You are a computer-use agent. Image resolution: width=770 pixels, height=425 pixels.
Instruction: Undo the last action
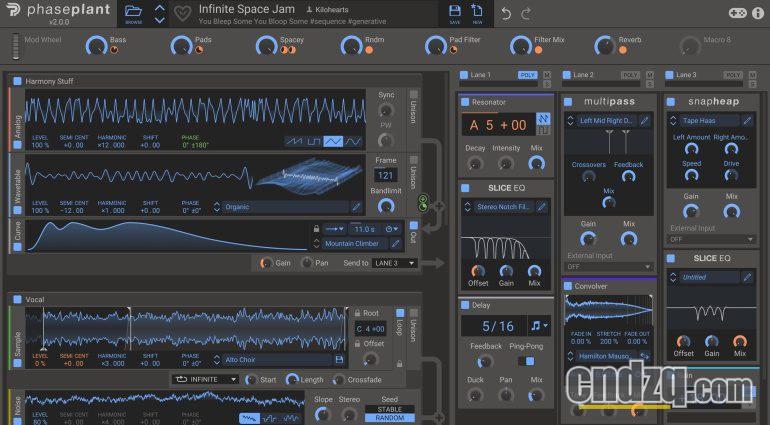click(x=505, y=13)
